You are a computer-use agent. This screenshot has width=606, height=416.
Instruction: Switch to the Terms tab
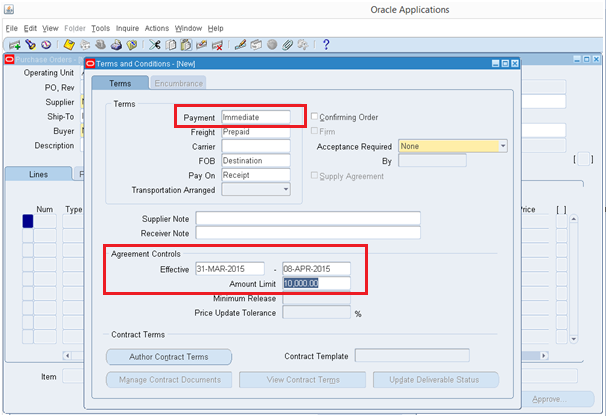click(120, 83)
